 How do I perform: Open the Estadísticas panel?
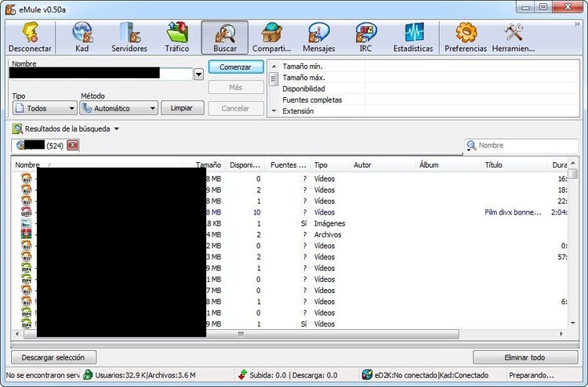(x=413, y=38)
